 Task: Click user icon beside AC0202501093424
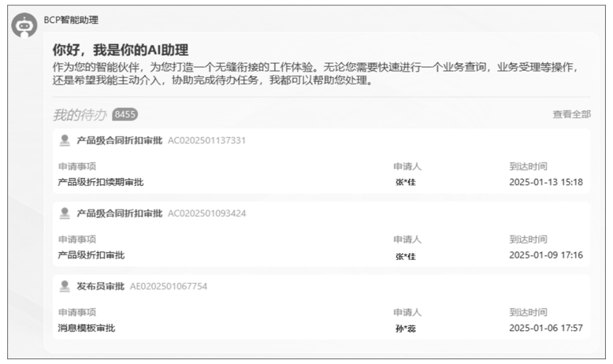tap(65, 214)
